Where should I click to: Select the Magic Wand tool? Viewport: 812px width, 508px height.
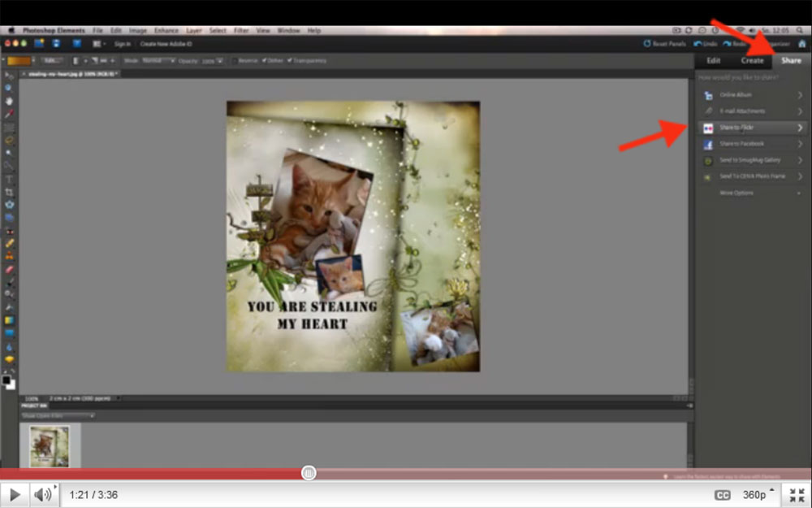(x=9, y=154)
